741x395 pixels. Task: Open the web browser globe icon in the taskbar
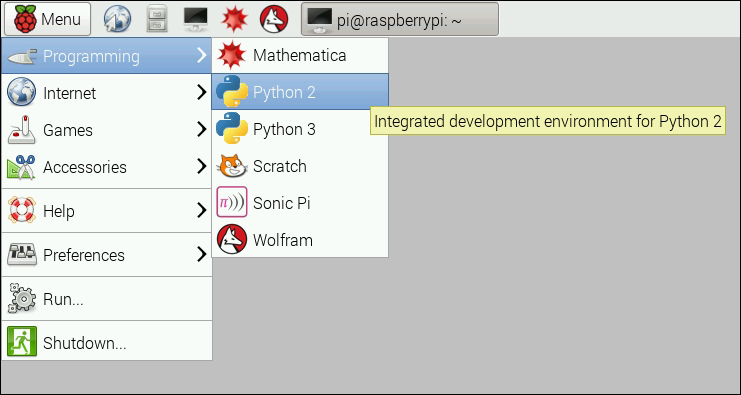pos(117,19)
